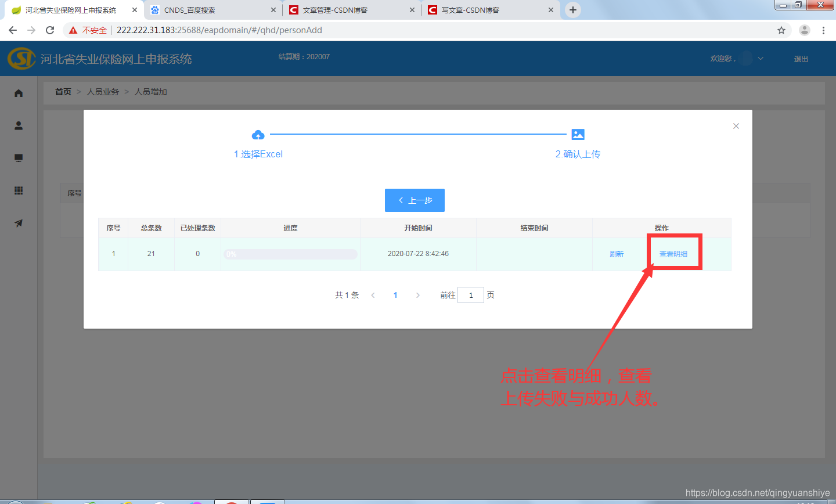The image size is (836, 504).
Task: Click the paper plane icon in sidebar
Action: (x=19, y=223)
